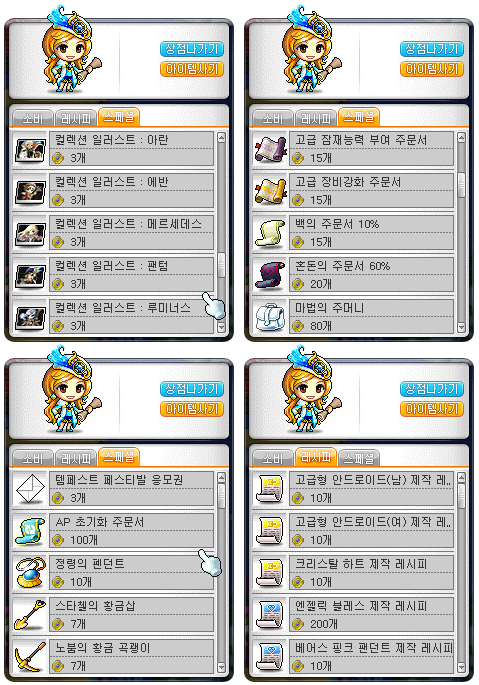Select the 혼돈의 주문서 60% dark scroll icon
The height and width of the screenshot is (685, 479).
pos(270,275)
